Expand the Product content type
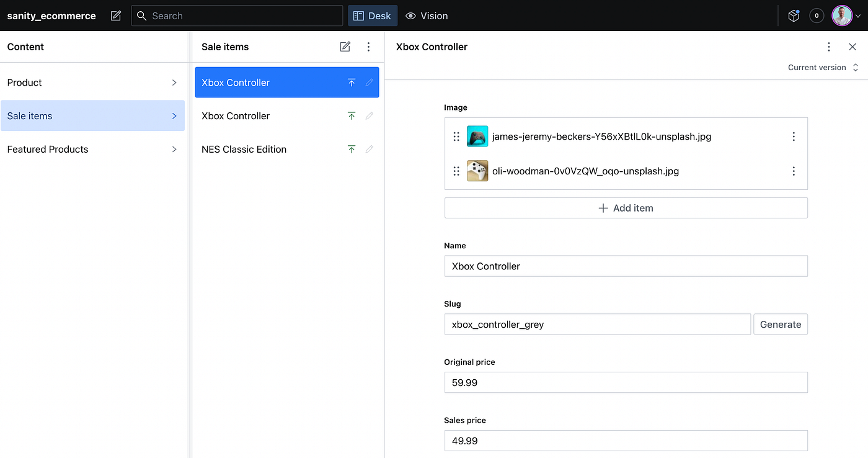This screenshot has width=868, height=458. 92,83
